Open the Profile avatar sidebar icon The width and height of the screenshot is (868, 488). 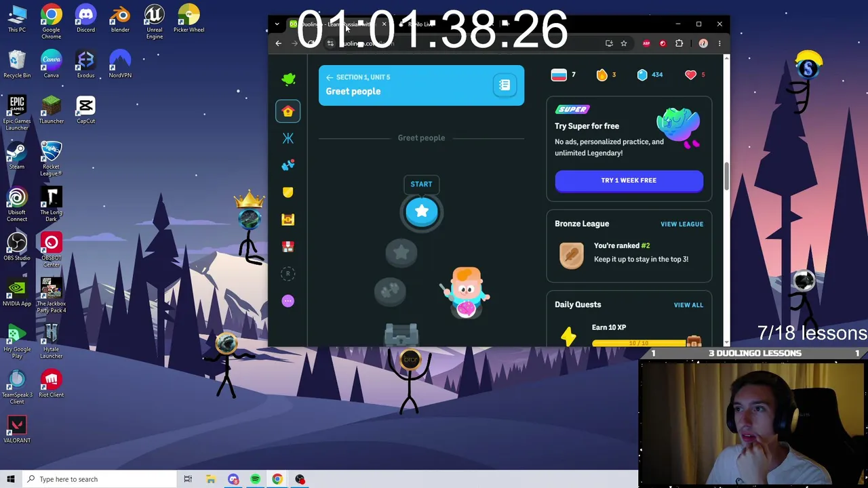tap(288, 274)
